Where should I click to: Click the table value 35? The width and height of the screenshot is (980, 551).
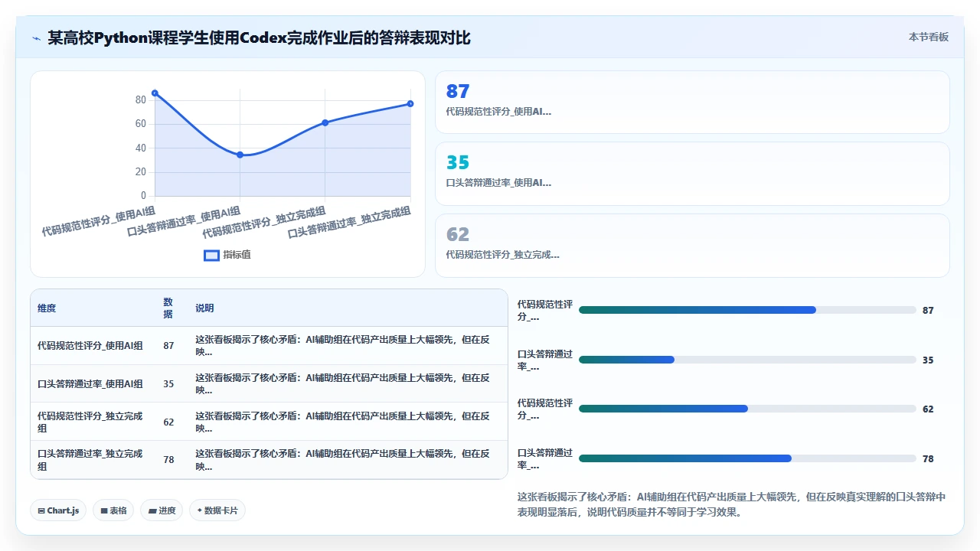point(168,384)
